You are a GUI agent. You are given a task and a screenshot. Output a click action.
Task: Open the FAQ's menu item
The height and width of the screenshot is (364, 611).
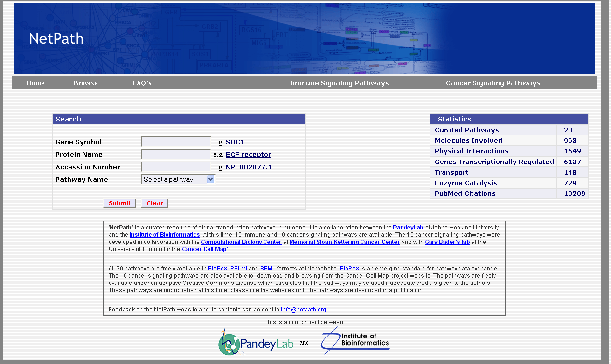pos(142,83)
